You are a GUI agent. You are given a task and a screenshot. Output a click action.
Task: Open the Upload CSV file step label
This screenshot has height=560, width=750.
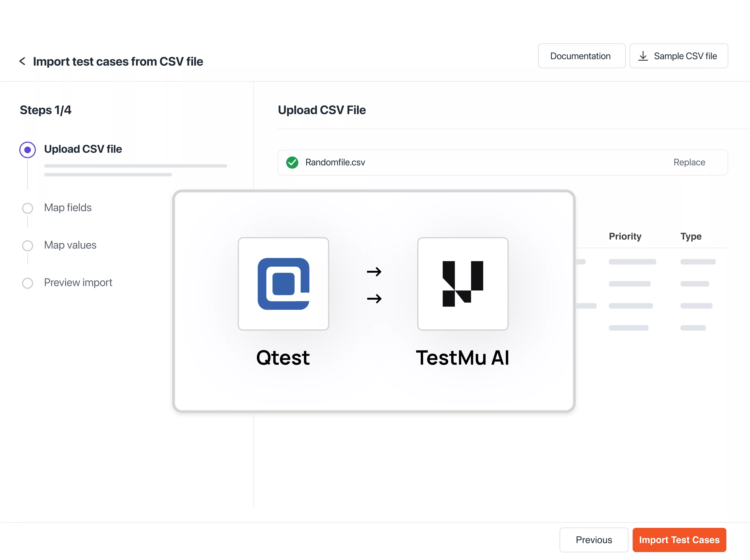(x=83, y=149)
